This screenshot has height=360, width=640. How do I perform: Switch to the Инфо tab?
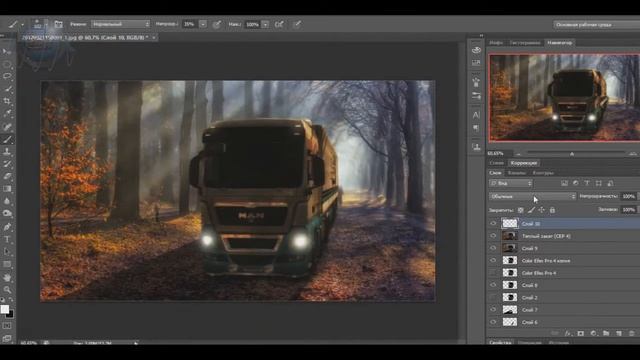[x=496, y=42]
